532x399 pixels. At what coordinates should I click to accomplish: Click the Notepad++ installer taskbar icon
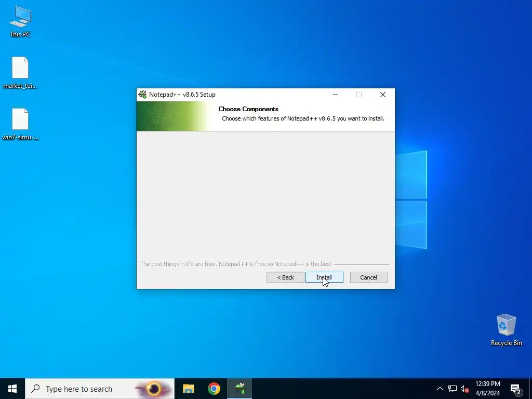[240, 389]
